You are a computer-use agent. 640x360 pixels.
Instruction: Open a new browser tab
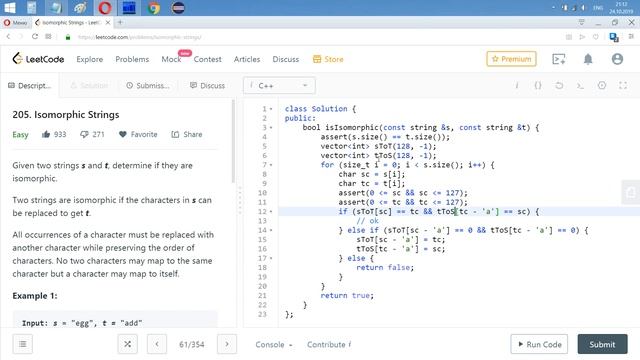click(120, 22)
